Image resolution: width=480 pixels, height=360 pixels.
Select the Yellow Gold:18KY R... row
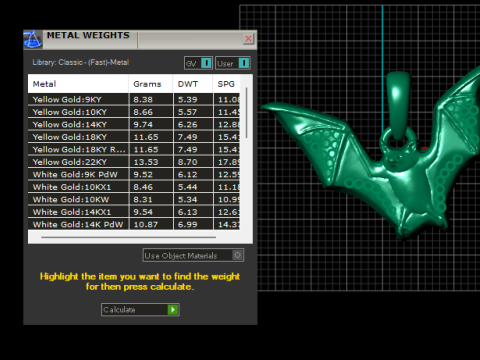(134, 149)
